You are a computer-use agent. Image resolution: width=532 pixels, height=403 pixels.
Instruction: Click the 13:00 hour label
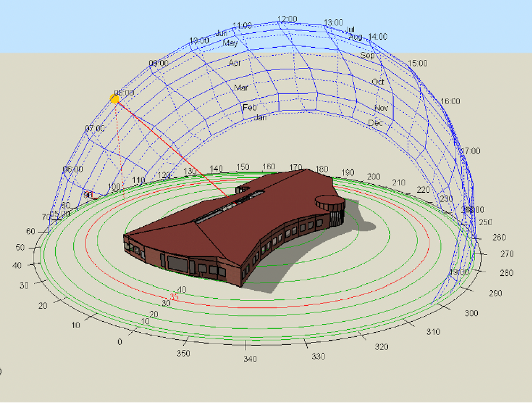tap(333, 22)
